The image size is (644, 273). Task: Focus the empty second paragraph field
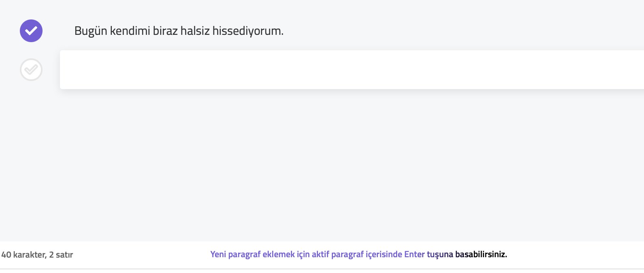click(352, 70)
